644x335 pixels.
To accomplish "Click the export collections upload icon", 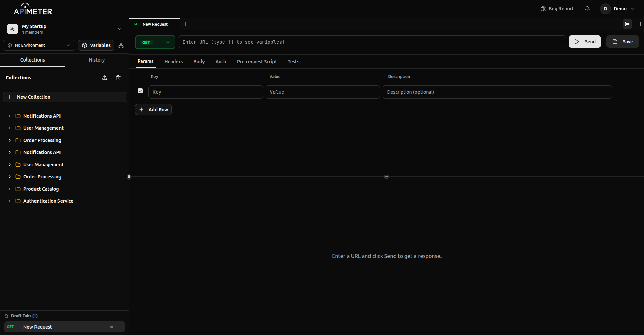I will 105,78.
